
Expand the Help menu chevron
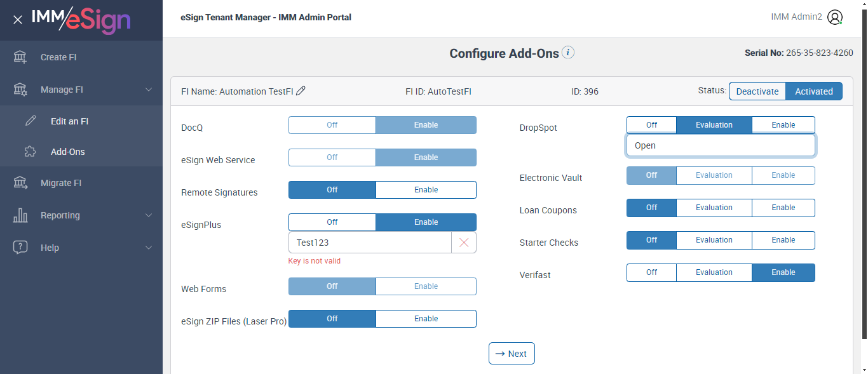(149, 248)
